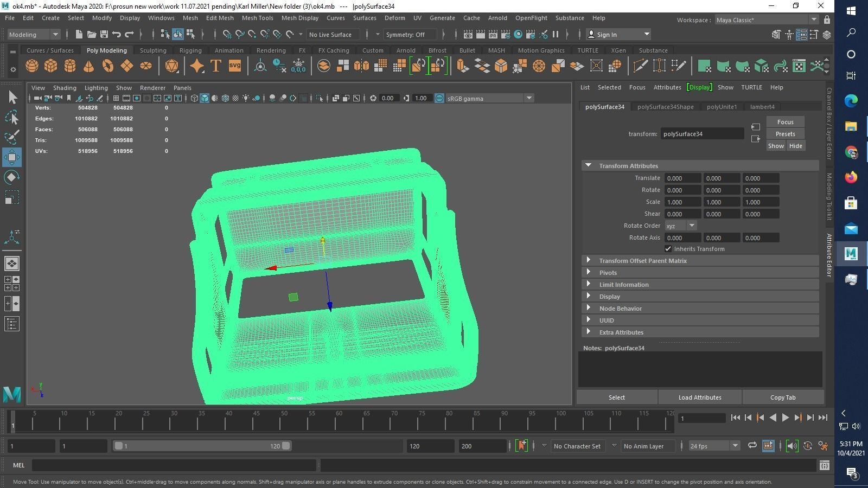Select the Lasso selection tool

tap(12, 117)
